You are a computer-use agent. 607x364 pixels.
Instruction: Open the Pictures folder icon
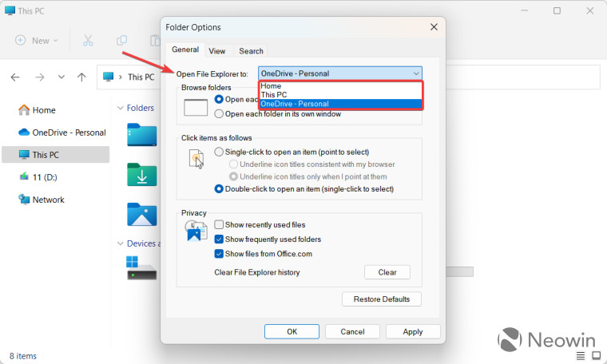141,214
